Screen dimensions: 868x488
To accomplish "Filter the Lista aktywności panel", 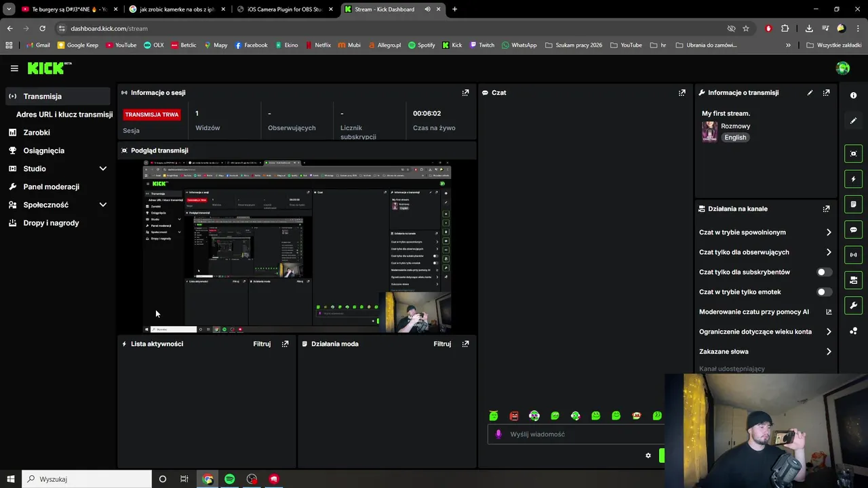I will [262, 344].
